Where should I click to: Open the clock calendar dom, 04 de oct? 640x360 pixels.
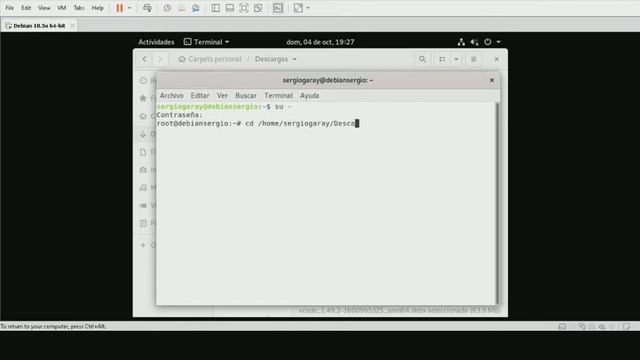[x=320, y=42]
